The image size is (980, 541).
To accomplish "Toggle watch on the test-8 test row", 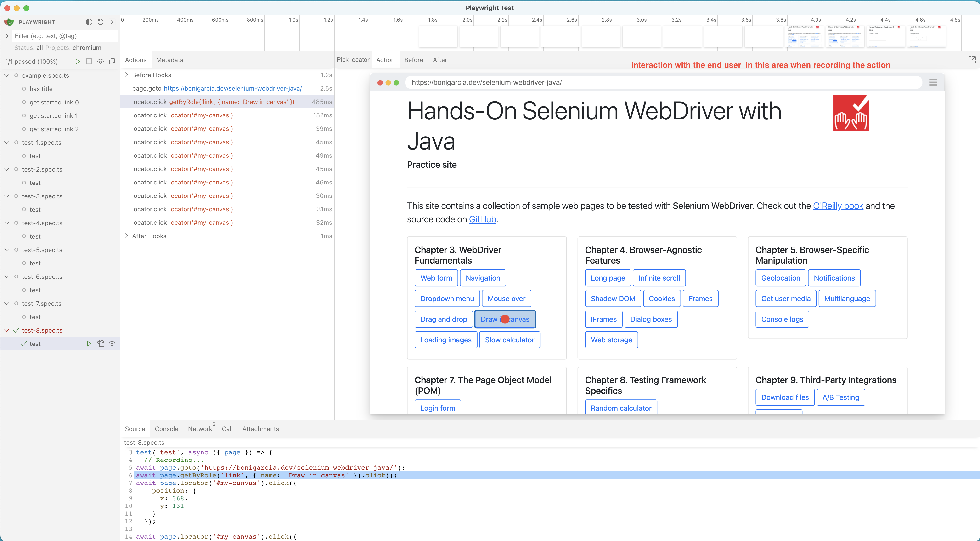I will point(112,344).
